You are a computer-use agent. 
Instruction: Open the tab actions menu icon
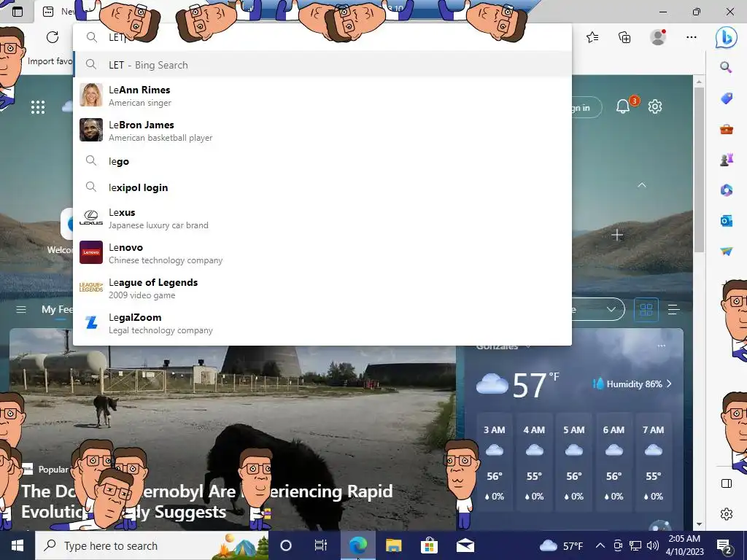pyautogui.click(x=18, y=12)
